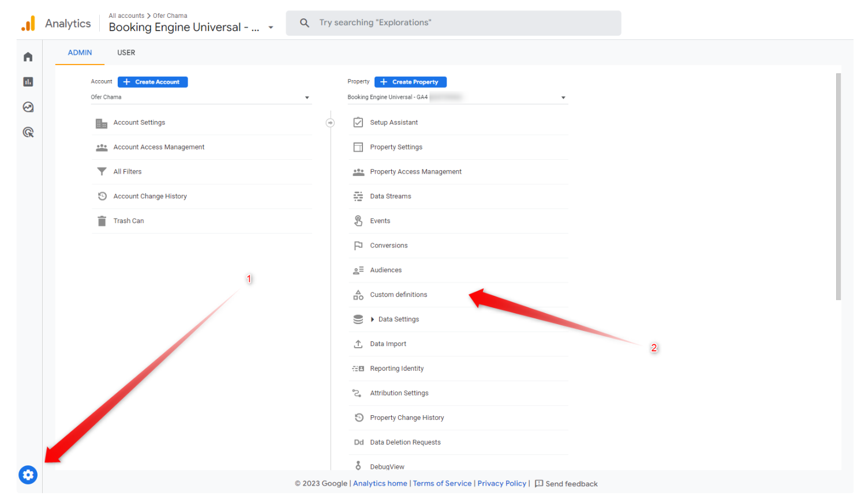This screenshot has width=865, height=504.
Task: Click the All accounts breadcrumb
Action: (x=126, y=16)
